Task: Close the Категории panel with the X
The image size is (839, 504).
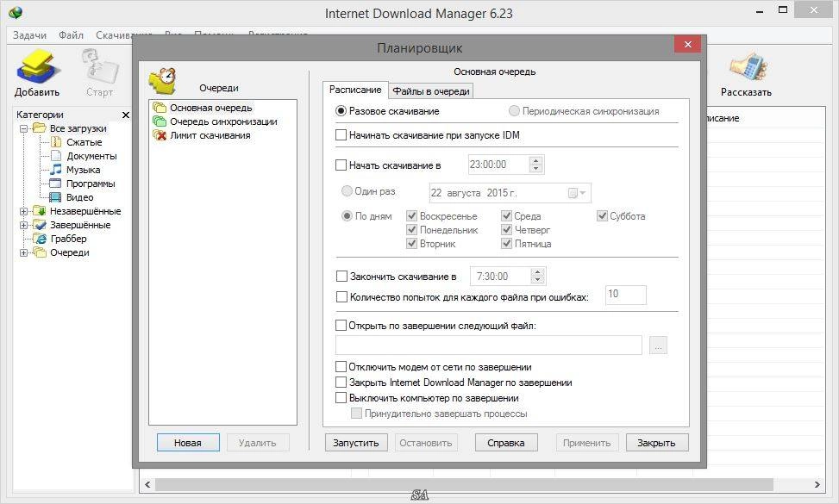Action: click(x=126, y=115)
